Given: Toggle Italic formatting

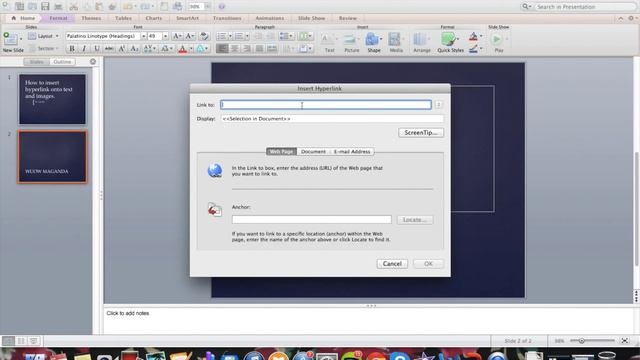Looking at the screenshot, I should click(84, 49).
